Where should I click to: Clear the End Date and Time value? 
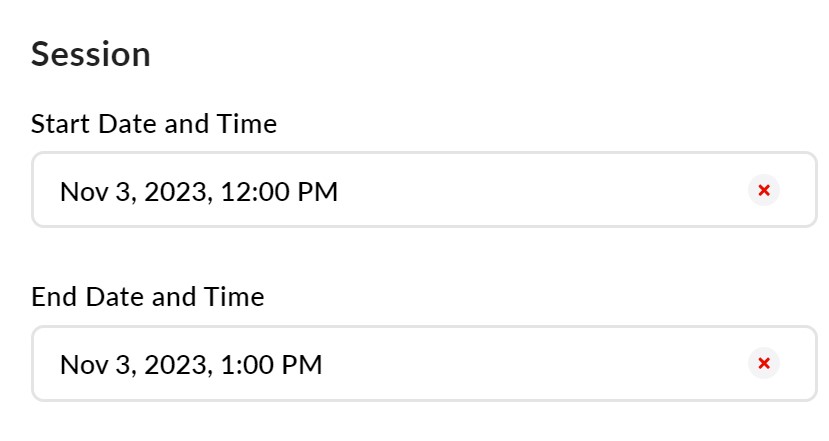coord(764,363)
